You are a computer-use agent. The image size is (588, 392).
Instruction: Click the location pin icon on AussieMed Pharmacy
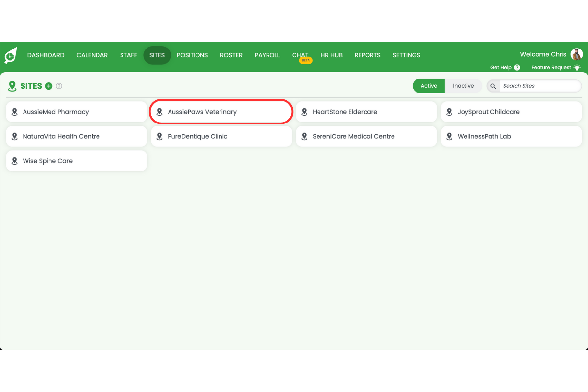click(x=15, y=112)
